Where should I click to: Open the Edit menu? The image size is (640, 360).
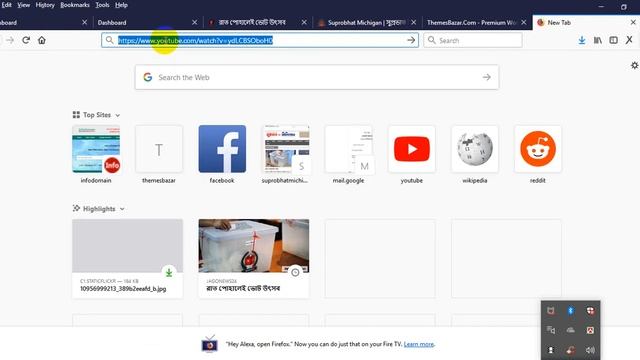point(7,5)
